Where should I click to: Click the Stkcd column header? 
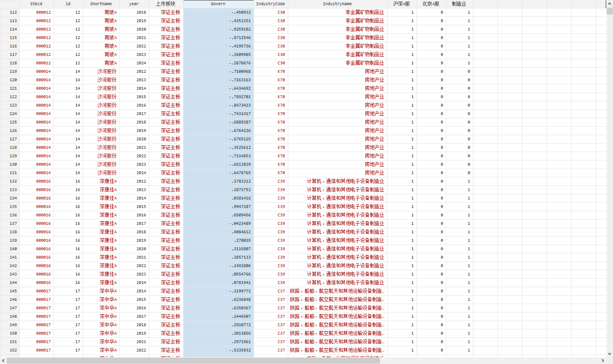[x=36, y=4]
